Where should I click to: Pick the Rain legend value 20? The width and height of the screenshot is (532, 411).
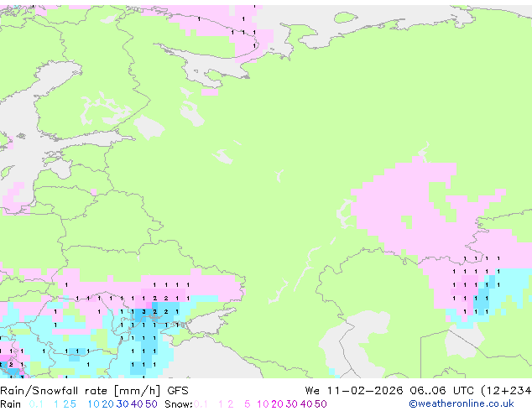108,404
